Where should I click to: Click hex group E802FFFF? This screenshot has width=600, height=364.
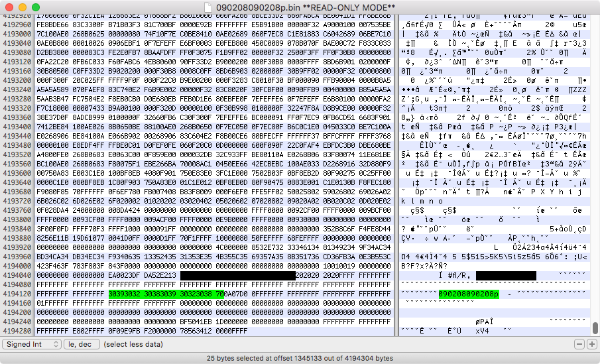[88, 331]
